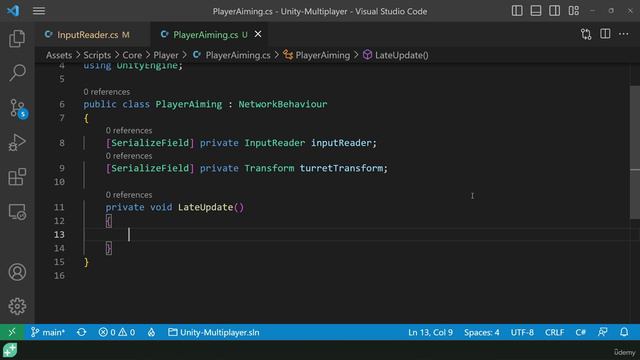This screenshot has height=360, width=640.
Task: Open the Manage gear menu
Action: pos(17,306)
